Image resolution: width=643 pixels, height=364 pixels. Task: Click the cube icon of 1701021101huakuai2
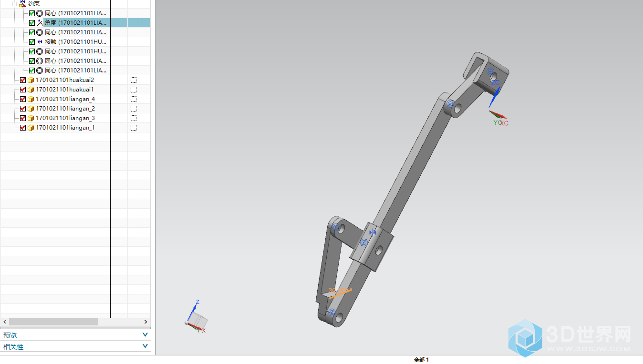[31, 80]
